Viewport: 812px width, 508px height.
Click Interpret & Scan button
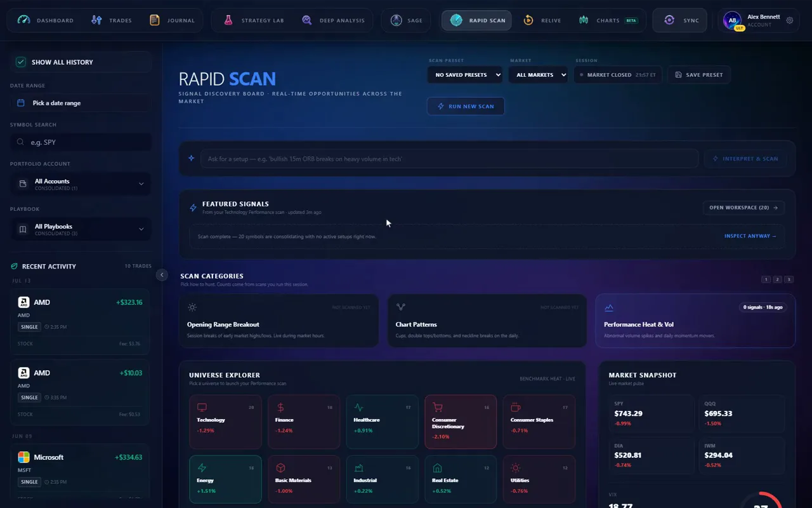745,159
